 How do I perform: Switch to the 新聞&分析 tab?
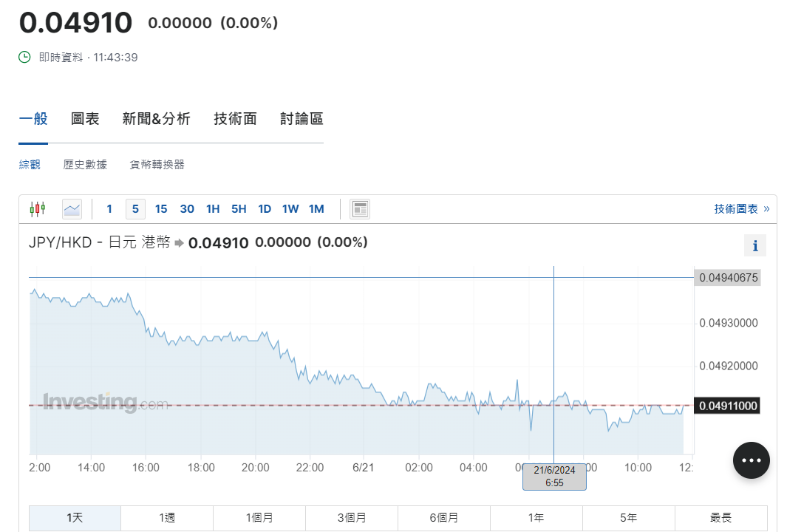point(156,119)
